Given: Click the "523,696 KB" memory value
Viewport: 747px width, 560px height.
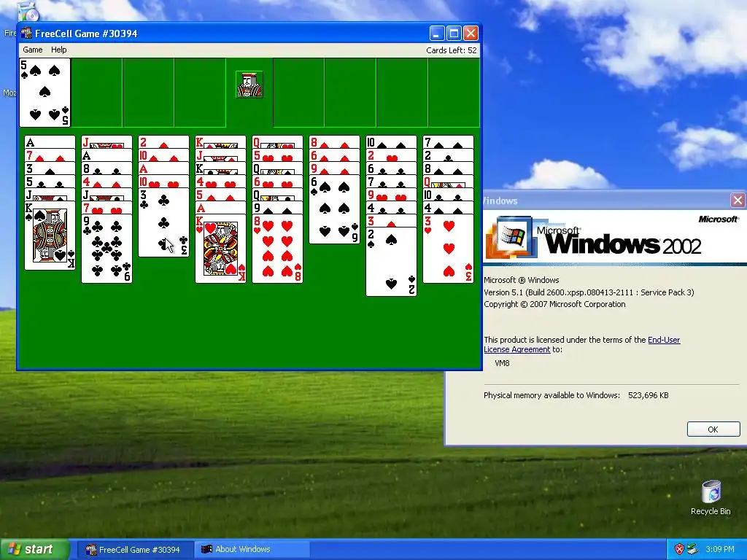Looking at the screenshot, I should point(648,395).
